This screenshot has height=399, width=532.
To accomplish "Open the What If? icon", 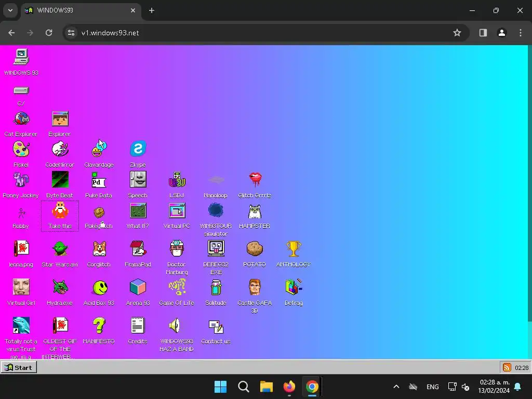I will pos(138,211).
